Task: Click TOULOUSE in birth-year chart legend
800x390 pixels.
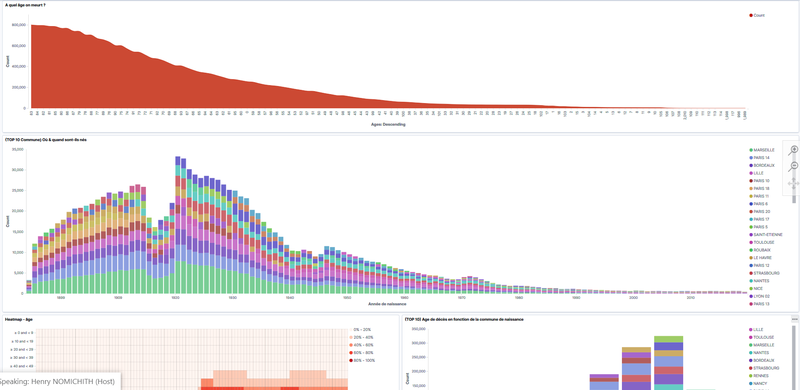Action: [x=762, y=242]
